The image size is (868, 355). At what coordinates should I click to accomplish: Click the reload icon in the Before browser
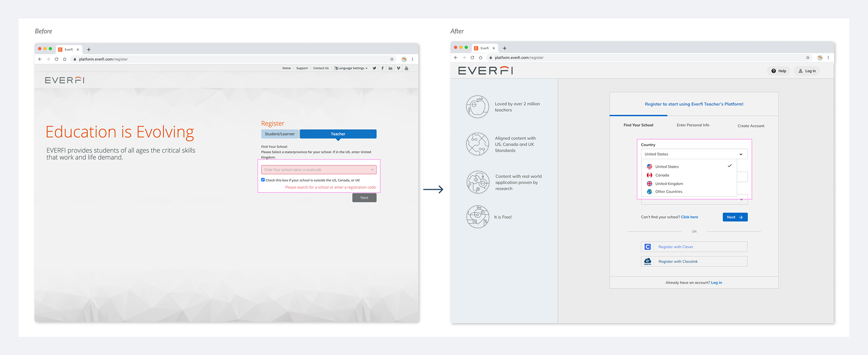[57, 59]
